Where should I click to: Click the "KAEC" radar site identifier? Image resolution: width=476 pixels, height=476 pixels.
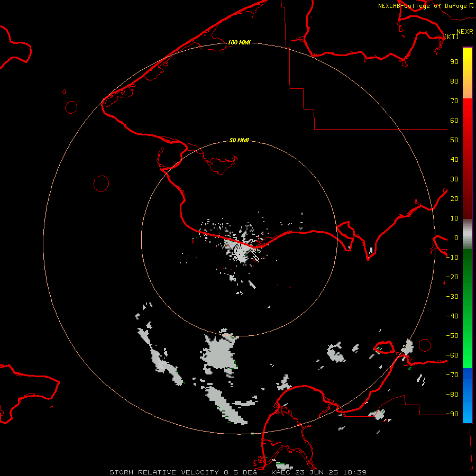pyautogui.click(x=281, y=472)
